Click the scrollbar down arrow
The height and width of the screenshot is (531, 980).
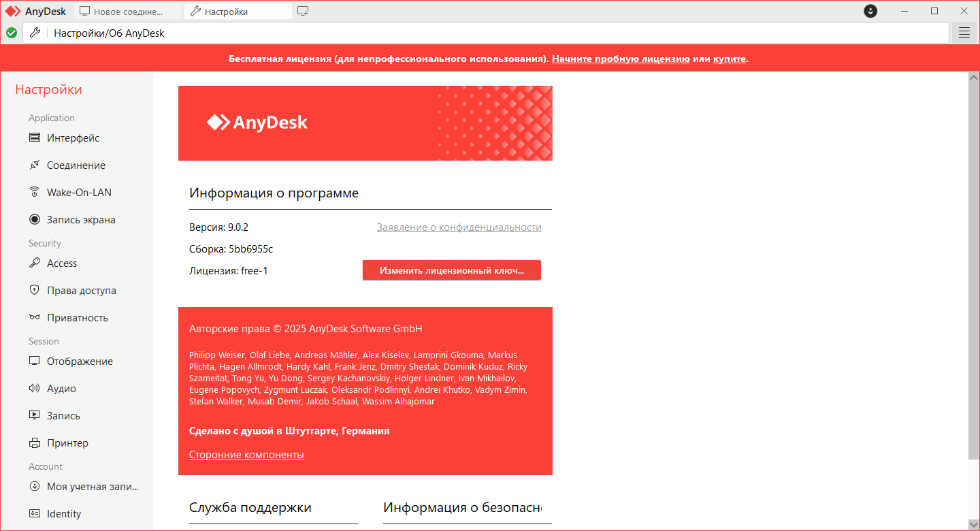(974, 524)
